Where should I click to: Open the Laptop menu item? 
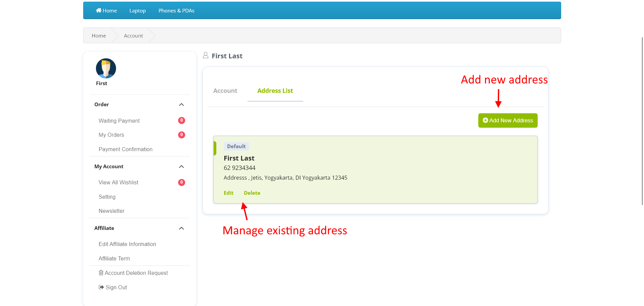coord(137,10)
